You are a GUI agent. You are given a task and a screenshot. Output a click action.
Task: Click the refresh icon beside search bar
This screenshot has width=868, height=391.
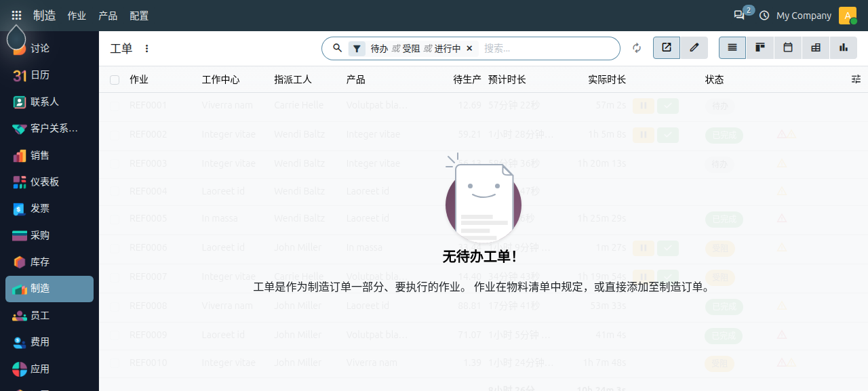tap(637, 48)
